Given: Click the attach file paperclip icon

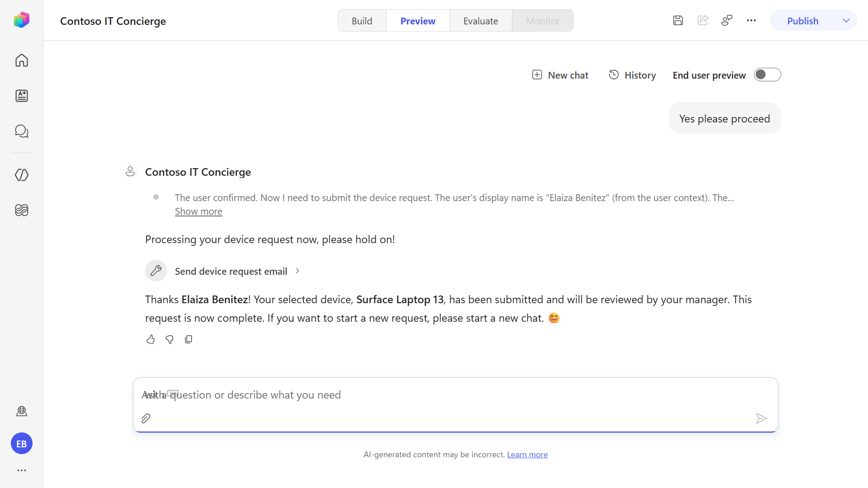Looking at the screenshot, I should (146, 418).
